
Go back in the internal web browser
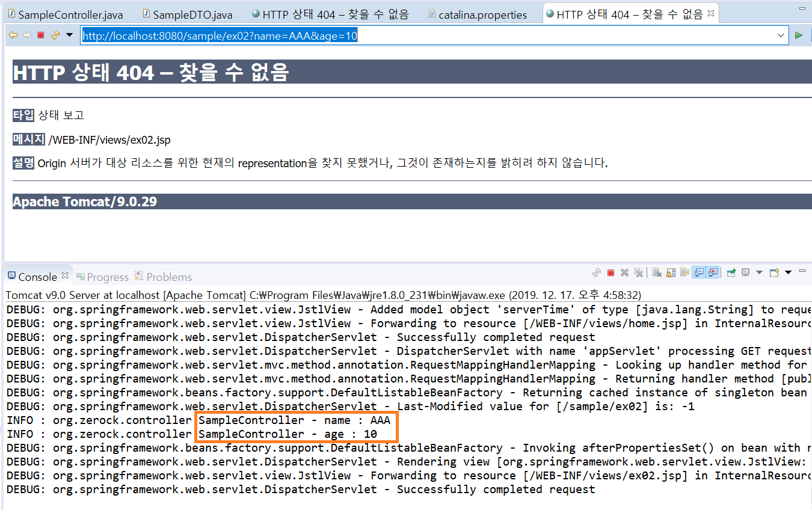pos(13,35)
